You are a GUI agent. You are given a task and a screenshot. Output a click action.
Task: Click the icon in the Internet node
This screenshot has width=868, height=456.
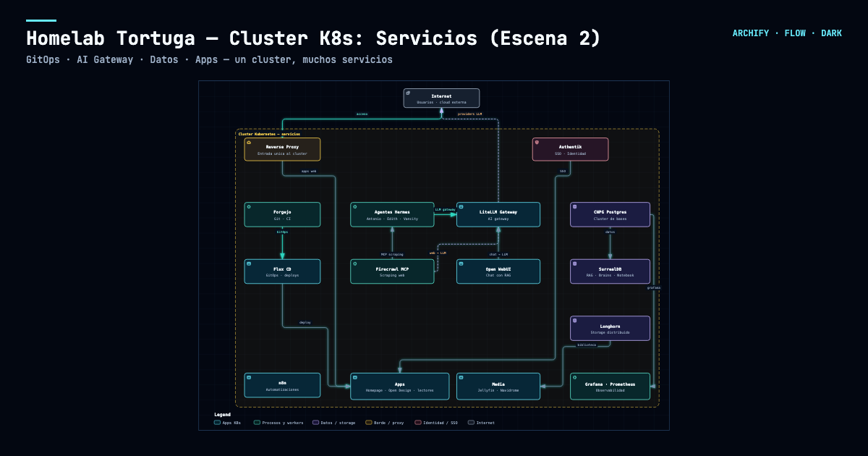408,93
